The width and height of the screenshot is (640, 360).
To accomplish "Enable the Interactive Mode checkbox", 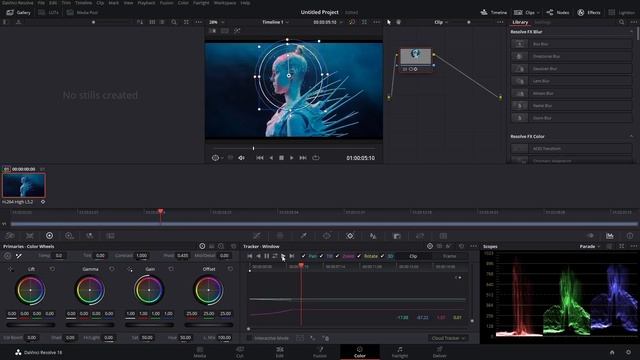I will click(249, 338).
